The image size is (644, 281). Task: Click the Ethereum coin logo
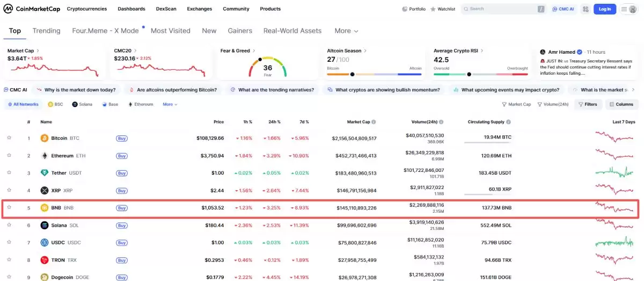[x=45, y=156]
